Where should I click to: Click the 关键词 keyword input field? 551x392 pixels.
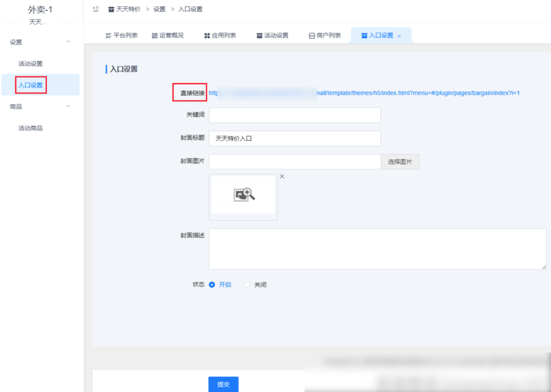[x=294, y=115]
